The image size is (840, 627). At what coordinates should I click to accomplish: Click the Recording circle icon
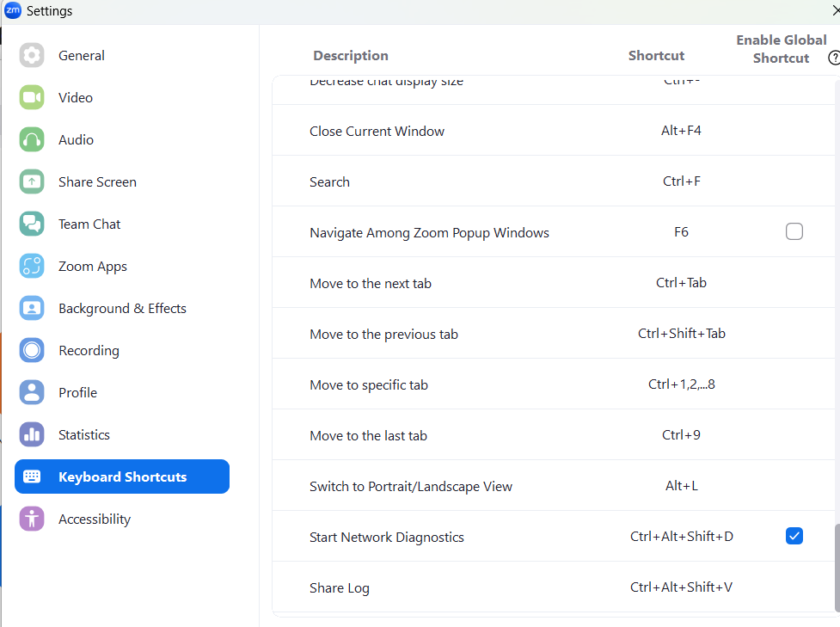32,351
